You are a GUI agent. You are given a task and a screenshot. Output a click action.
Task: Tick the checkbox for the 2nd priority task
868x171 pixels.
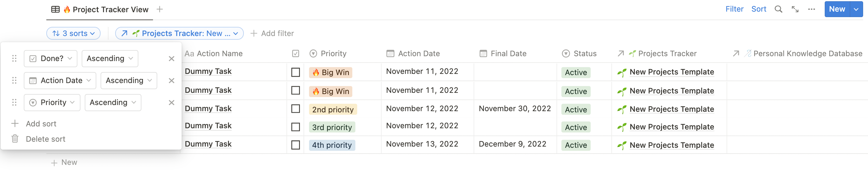click(x=296, y=109)
